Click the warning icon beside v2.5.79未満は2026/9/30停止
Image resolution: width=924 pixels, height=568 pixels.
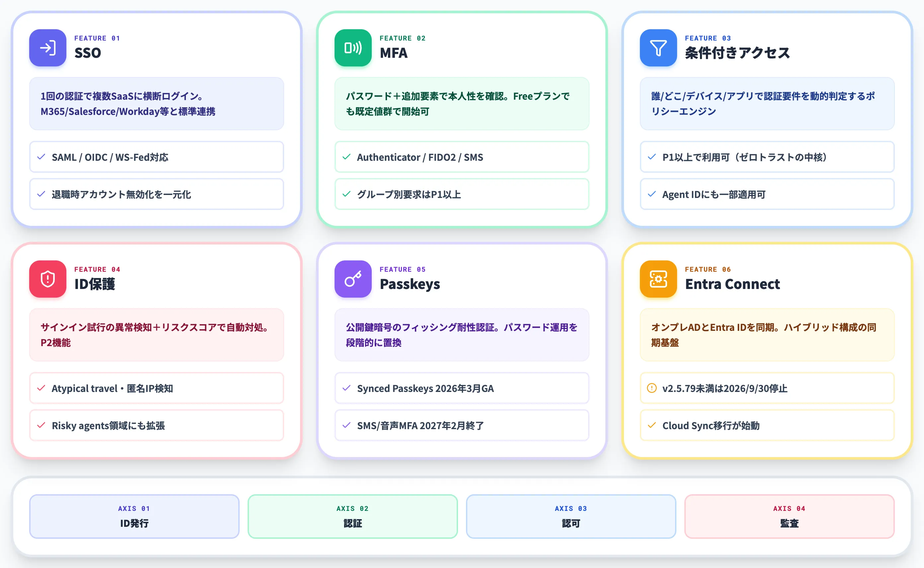click(652, 388)
